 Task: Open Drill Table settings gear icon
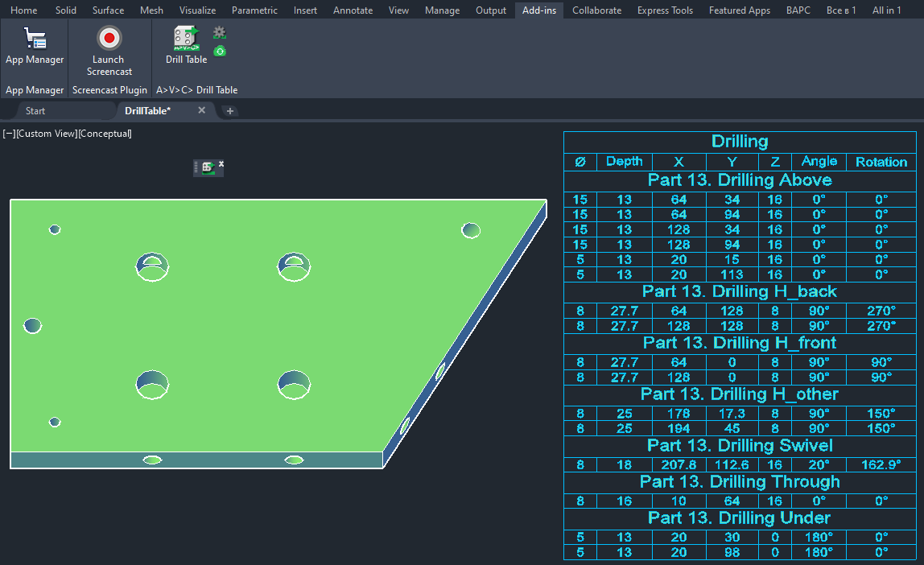point(220,33)
